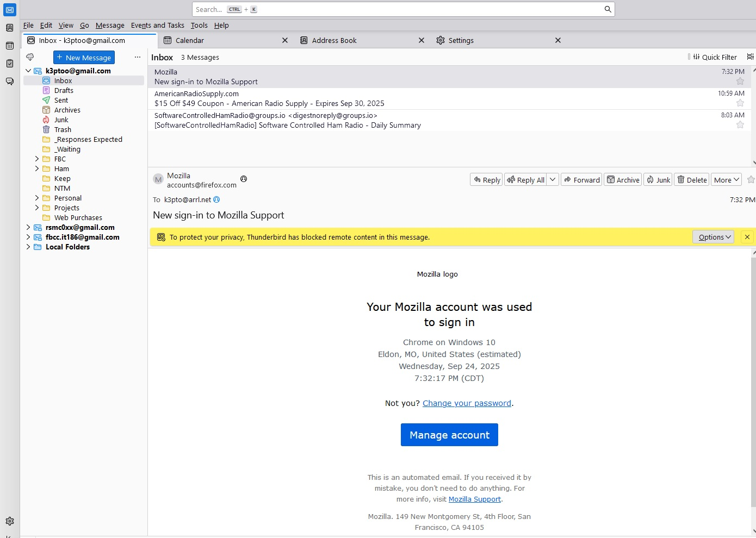Open Address Book from spaces toolbar

click(10, 28)
